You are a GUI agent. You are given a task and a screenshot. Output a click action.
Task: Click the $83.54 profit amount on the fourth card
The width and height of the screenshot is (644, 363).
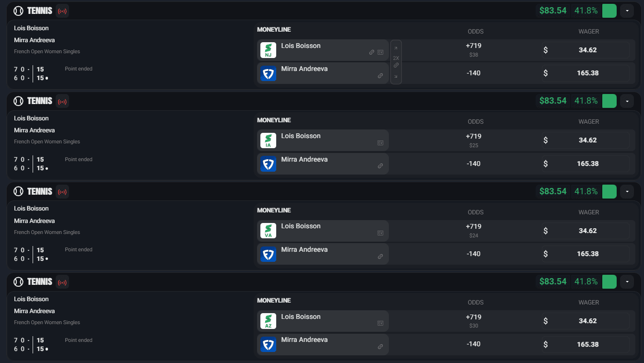553,281
